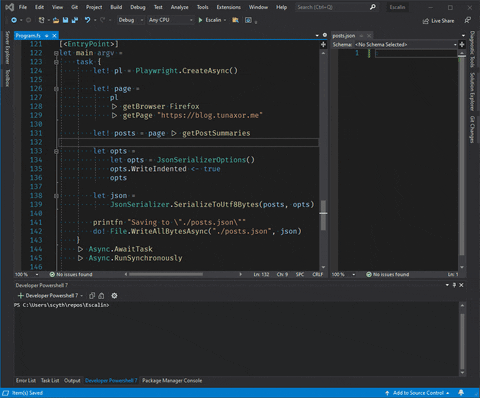Image resolution: width=480 pixels, height=398 pixels.
Task: Open the Any CPU platform dropdown
Action: (170, 20)
